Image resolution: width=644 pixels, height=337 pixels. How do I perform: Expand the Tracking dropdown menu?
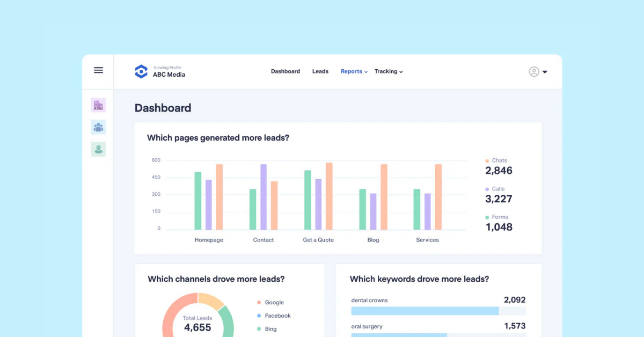click(389, 71)
